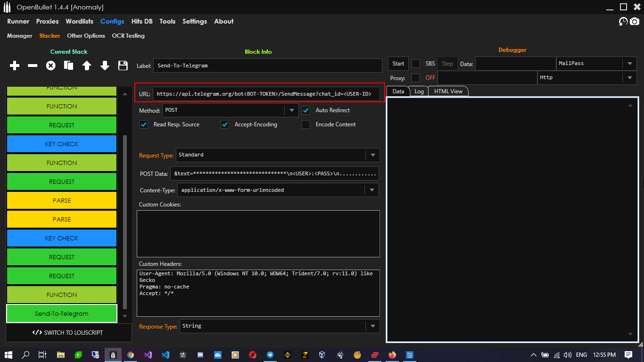Open the MailPass wordlist type dropdown
Screen dimensions: 644x362
click(630, 64)
